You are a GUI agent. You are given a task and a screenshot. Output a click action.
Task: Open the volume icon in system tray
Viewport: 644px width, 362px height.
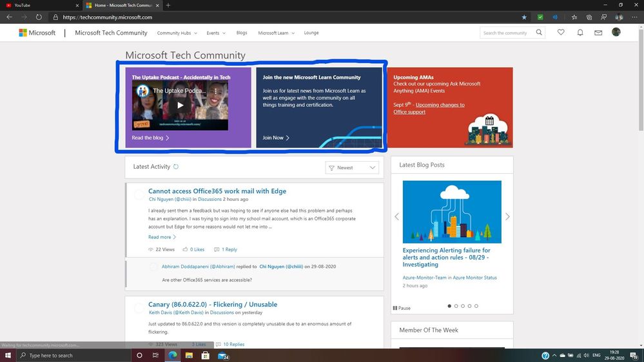pos(586,356)
